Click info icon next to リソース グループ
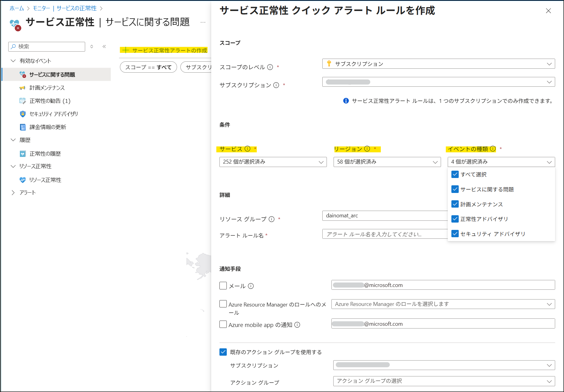The height and width of the screenshot is (392, 564). pos(272,219)
